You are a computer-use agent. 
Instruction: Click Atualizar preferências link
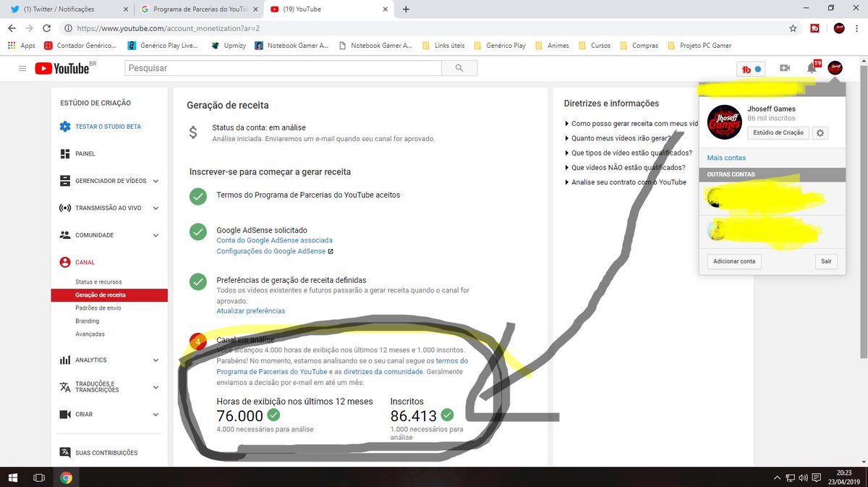[250, 311]
